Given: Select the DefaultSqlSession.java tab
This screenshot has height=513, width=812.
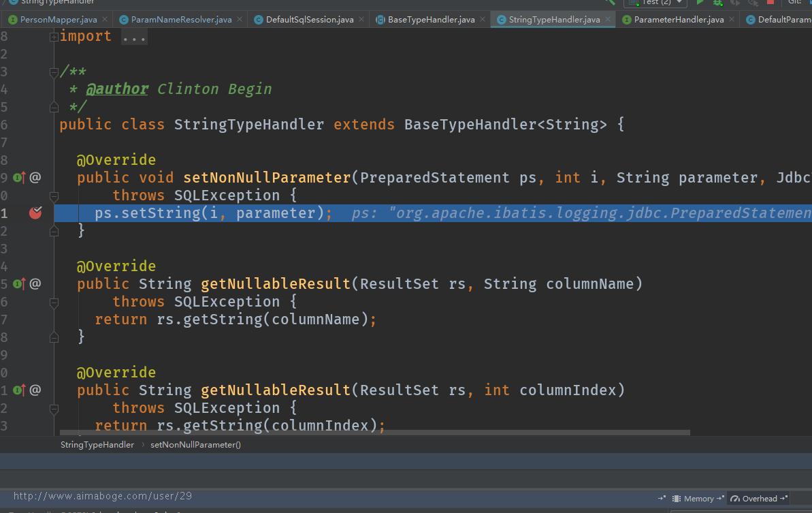Looking at the screenshot, I should pos(310,20).
